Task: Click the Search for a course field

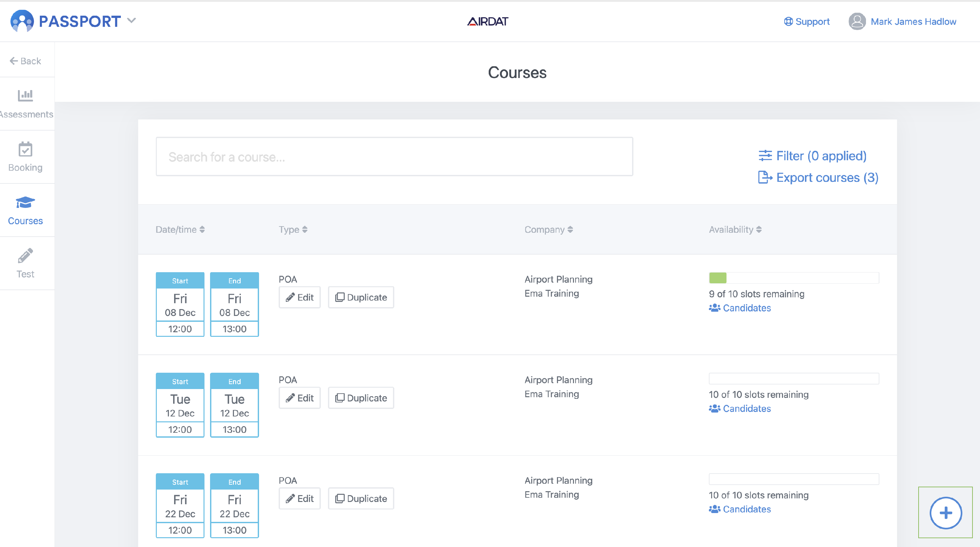Action: (394, 157)
